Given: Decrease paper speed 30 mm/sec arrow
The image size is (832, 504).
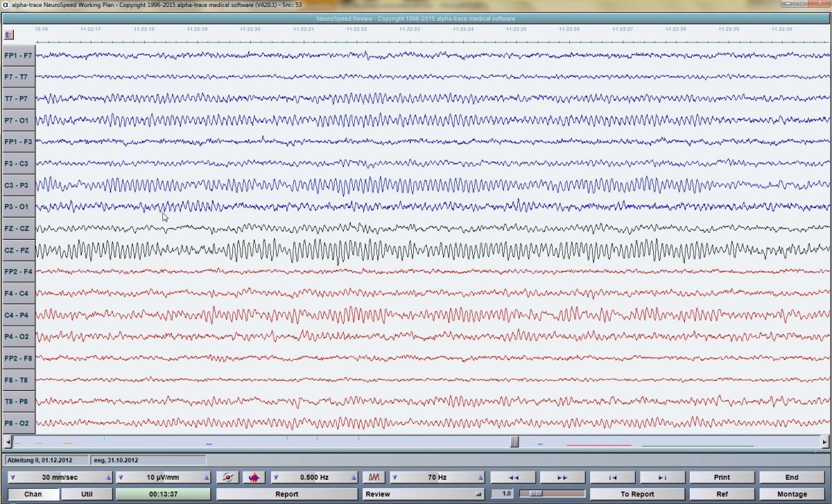Looking at the screenshot, I should point(12,477).
